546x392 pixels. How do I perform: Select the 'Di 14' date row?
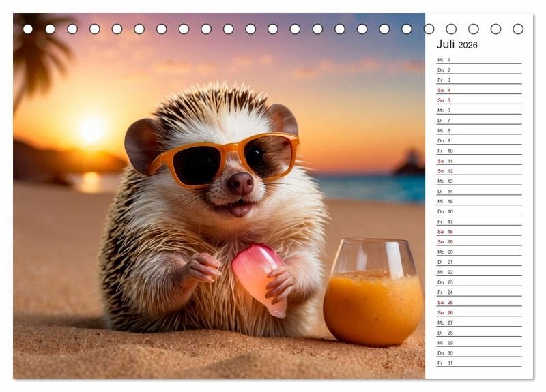479,191
